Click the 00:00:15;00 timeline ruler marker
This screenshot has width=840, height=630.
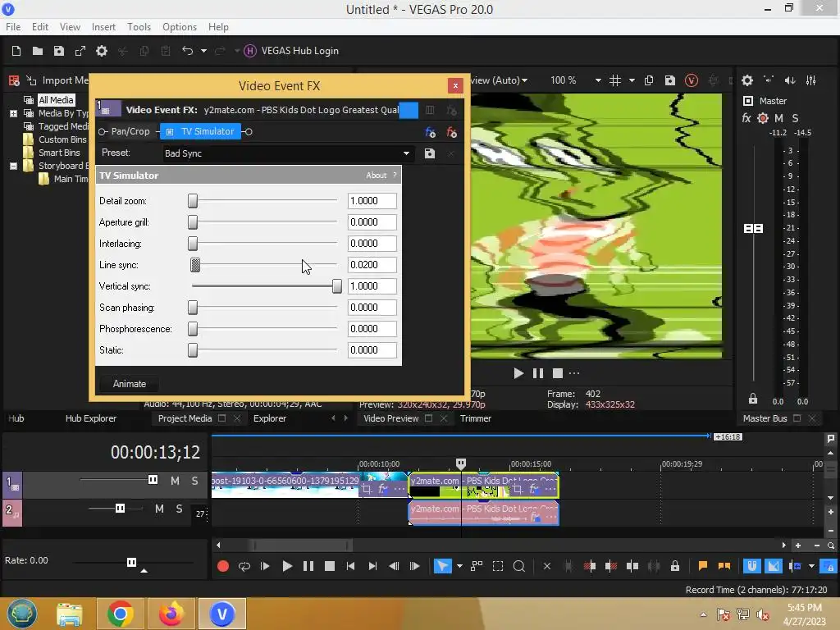531,464
